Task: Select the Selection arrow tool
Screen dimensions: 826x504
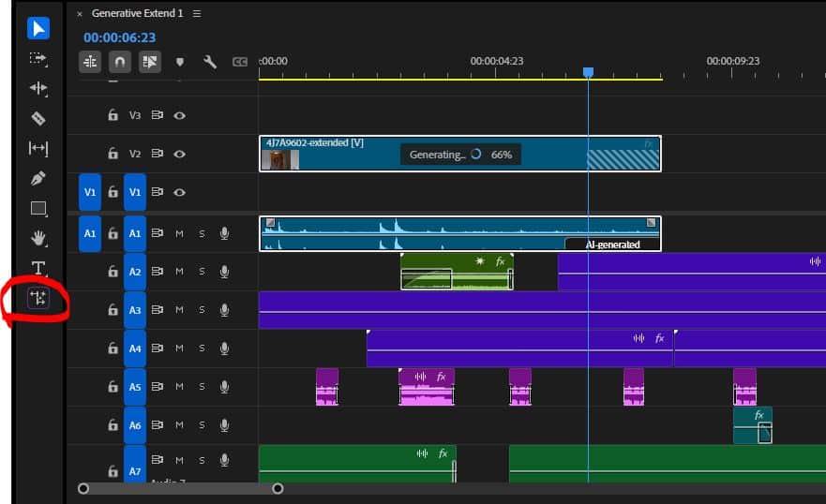Action: pos(38,28)
